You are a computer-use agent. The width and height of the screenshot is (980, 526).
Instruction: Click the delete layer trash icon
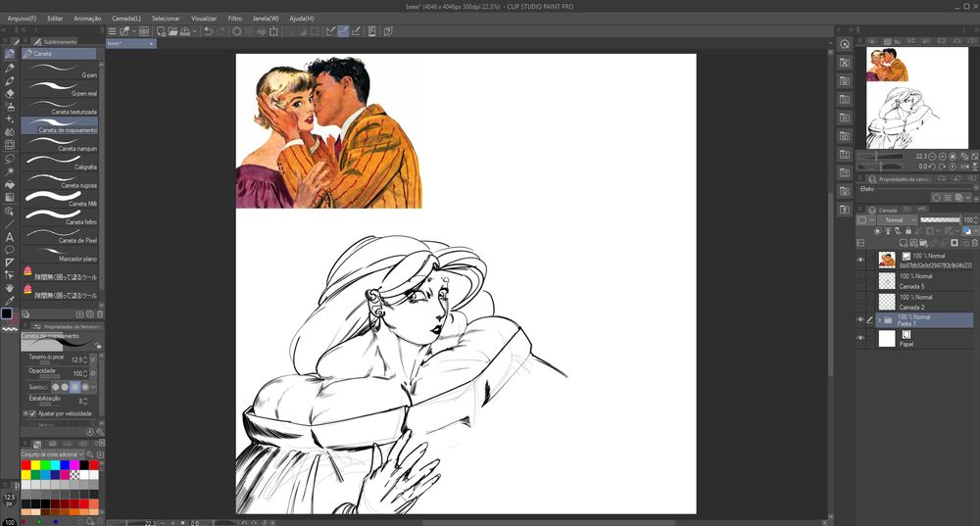974,242
